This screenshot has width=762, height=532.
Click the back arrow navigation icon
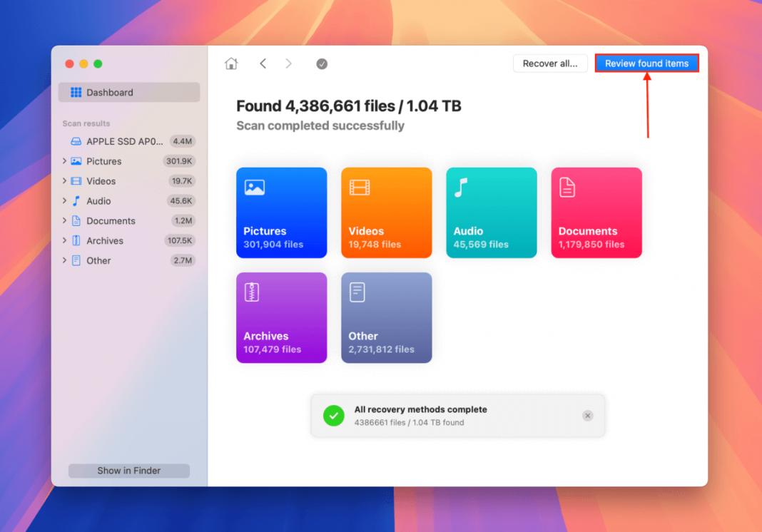coord(263,63)
